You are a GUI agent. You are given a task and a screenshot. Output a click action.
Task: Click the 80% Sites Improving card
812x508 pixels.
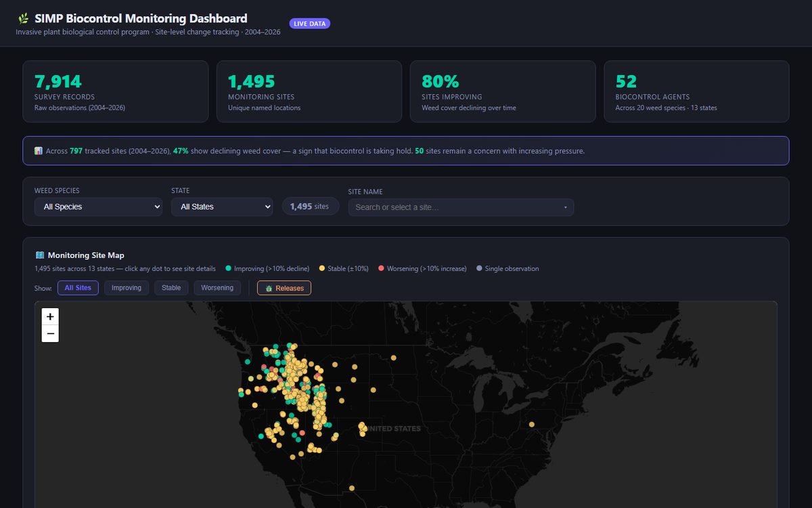point(503,91)
